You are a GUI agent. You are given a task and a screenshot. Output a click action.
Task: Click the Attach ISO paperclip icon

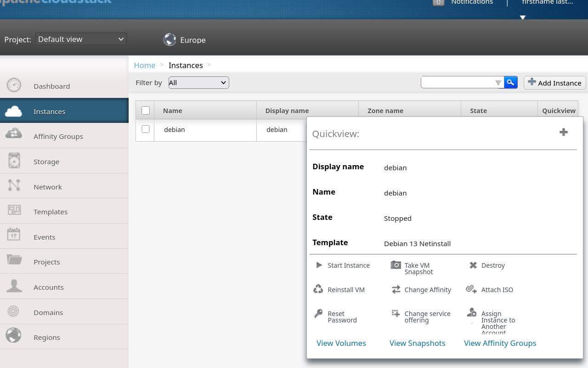pyautogui.click(x=471, y=289)
